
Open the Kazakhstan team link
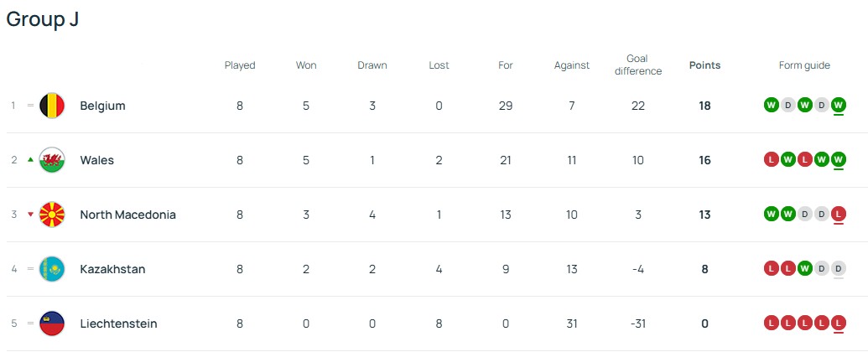[x=112, y=269]
